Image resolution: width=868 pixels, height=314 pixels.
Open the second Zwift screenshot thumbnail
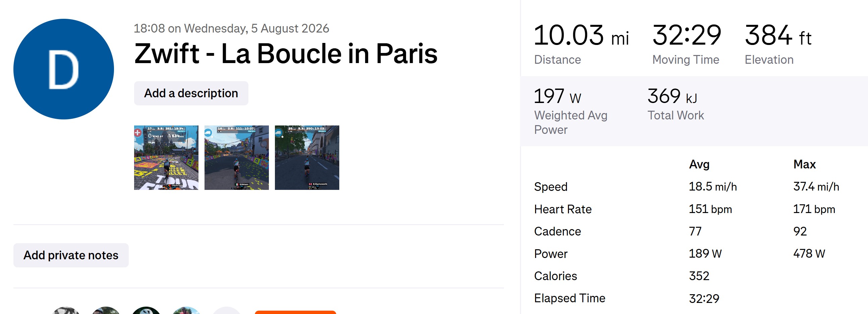[x=237, y=158]
